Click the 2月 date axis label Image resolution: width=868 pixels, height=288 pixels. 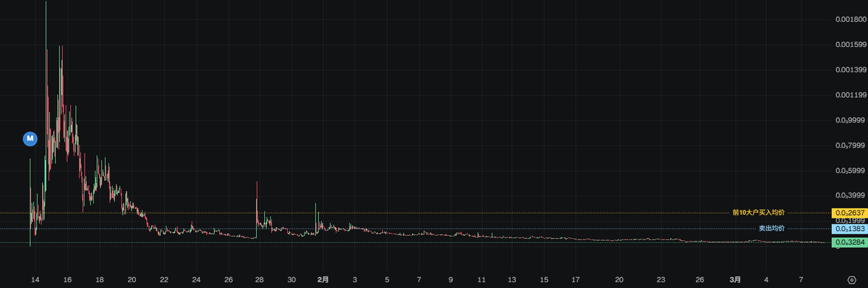click(x=323, y=279)
